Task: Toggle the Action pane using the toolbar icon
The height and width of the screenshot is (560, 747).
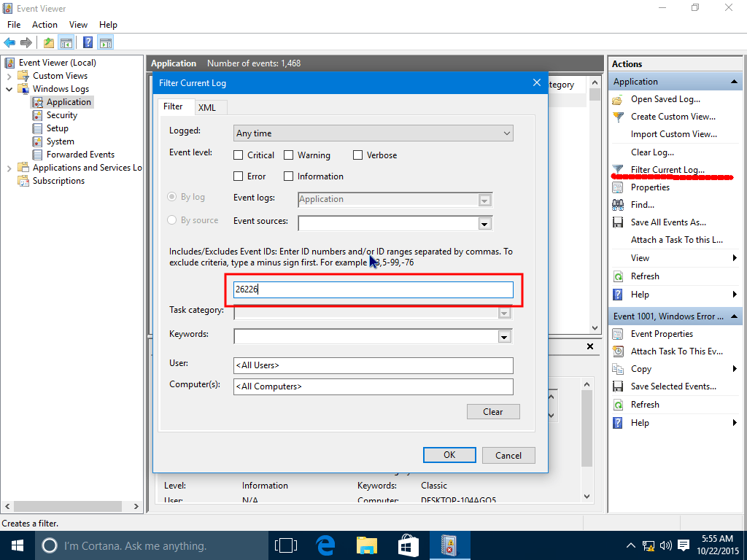Action: point(106,42)
